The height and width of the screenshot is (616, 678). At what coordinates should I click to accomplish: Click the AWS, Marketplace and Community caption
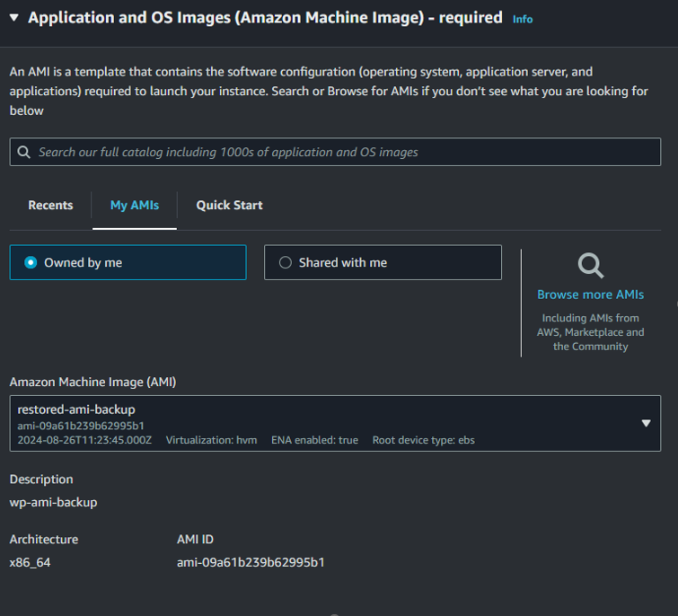click(x=590, y=332)
